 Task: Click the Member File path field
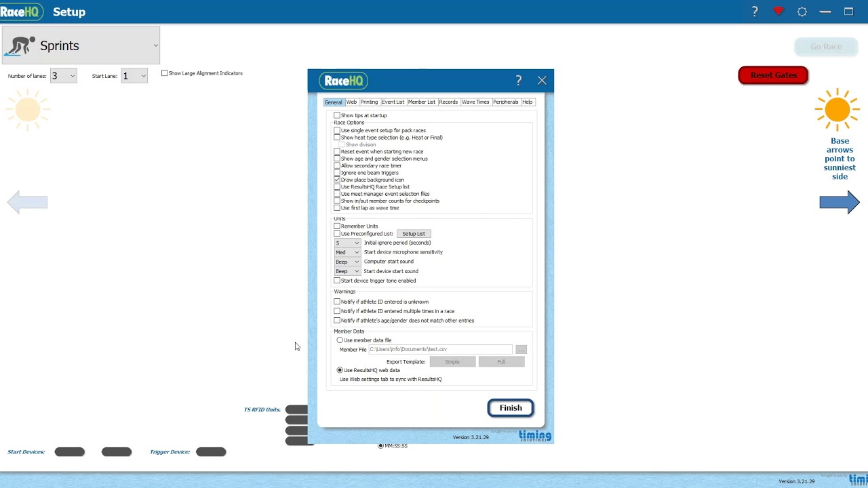coord(440,350)
